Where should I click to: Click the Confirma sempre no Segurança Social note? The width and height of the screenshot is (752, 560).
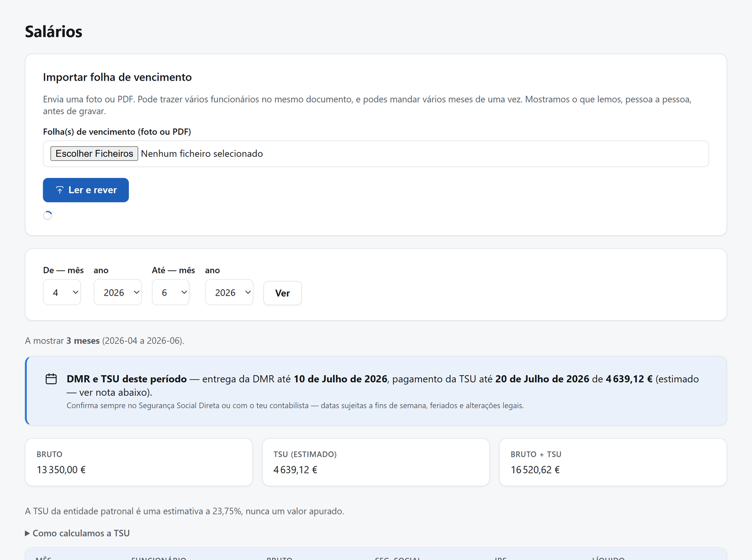(295, 406)
